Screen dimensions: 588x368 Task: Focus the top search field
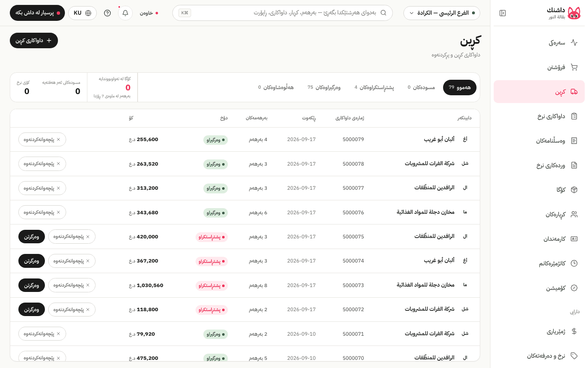[283, 13]
